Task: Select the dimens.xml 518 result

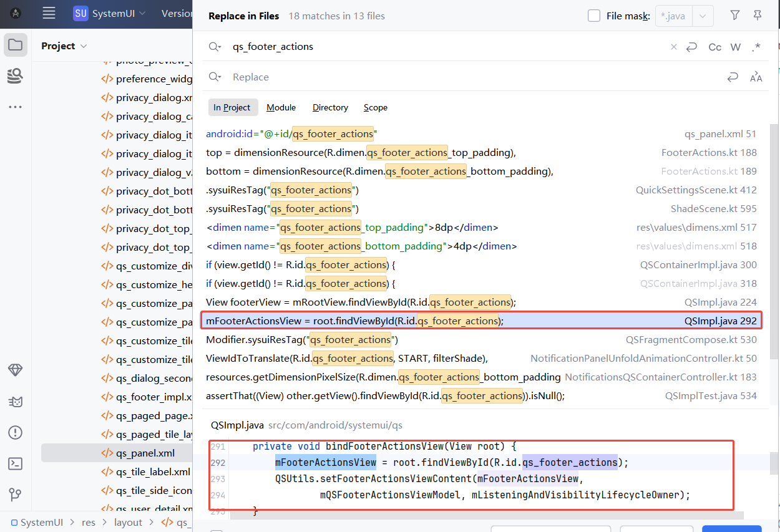Action: pyautogui.click(x=481, y=246)
